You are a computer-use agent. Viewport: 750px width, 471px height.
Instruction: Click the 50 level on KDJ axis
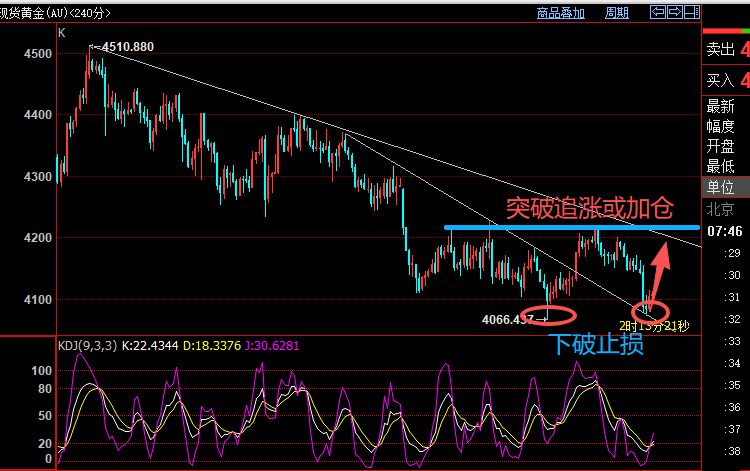pos(45,416)
